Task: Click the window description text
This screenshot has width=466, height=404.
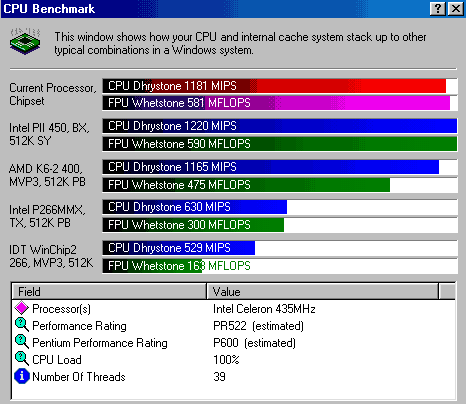Action: pos(240,43)
